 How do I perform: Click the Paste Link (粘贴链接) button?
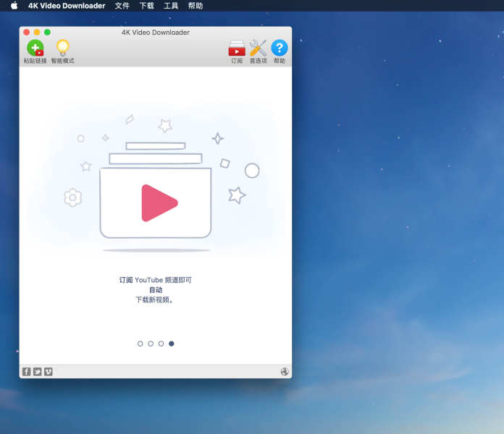point(35,51)
